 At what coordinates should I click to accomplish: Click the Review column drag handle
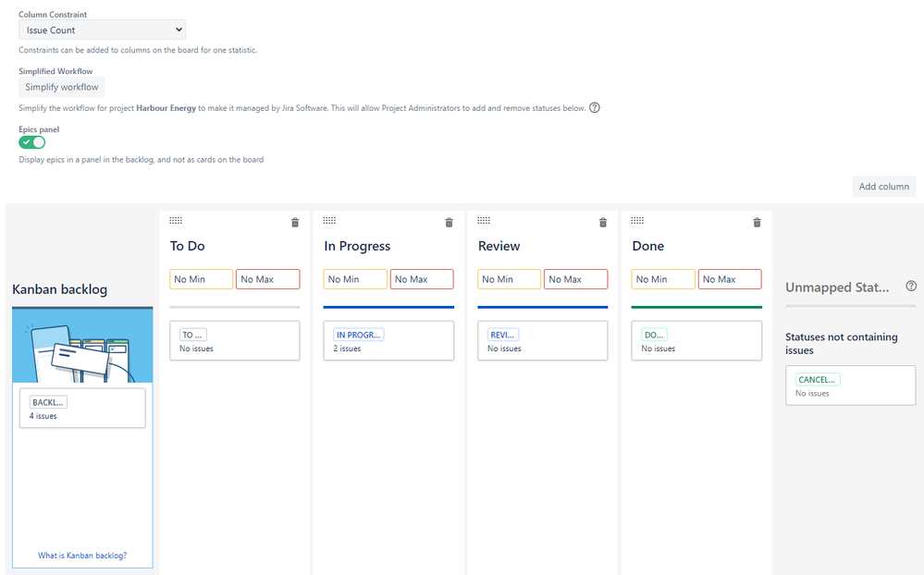[x=484, y=221]
